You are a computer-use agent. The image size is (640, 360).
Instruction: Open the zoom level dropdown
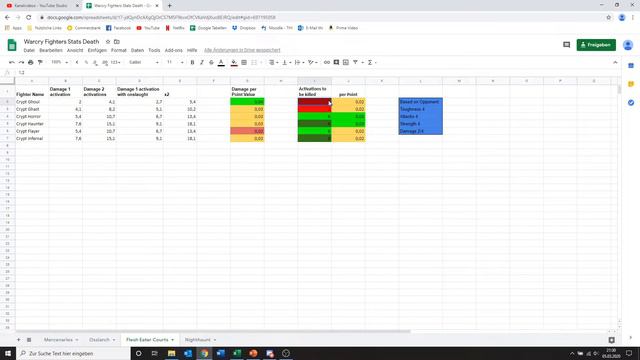click(59, 62)
